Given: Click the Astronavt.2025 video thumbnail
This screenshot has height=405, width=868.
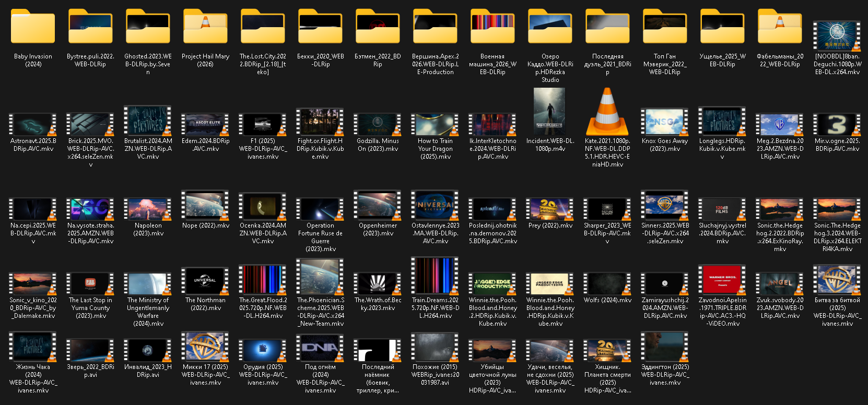Looking at the screenshot, I should point(33,125).
